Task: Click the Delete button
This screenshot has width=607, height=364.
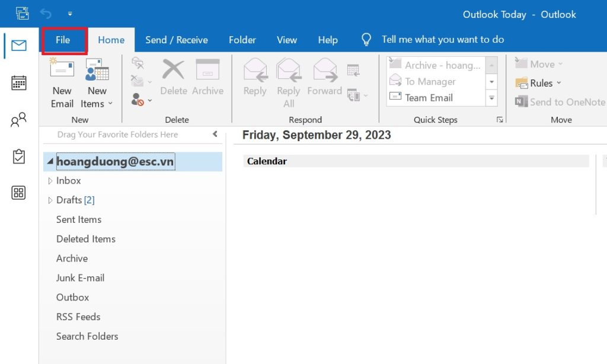Action: [x=174, y=78]
